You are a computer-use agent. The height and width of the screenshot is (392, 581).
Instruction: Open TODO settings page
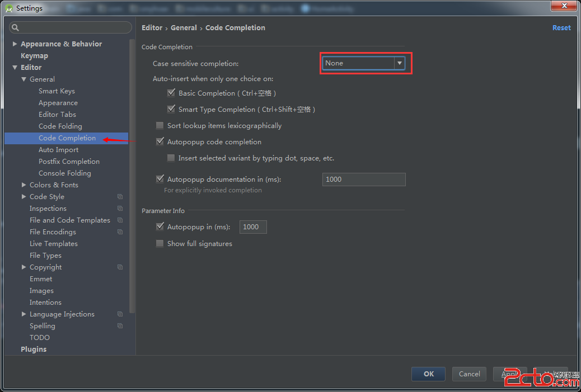(40, 338)
